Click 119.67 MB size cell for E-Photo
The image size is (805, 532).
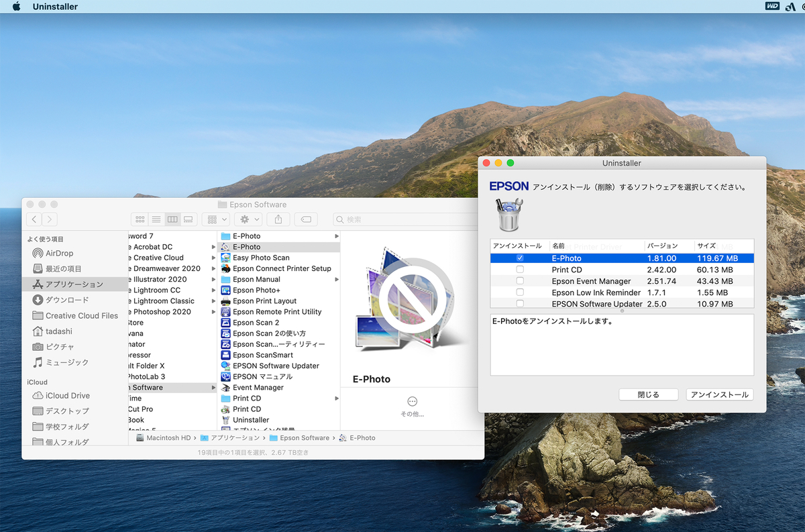717,258
